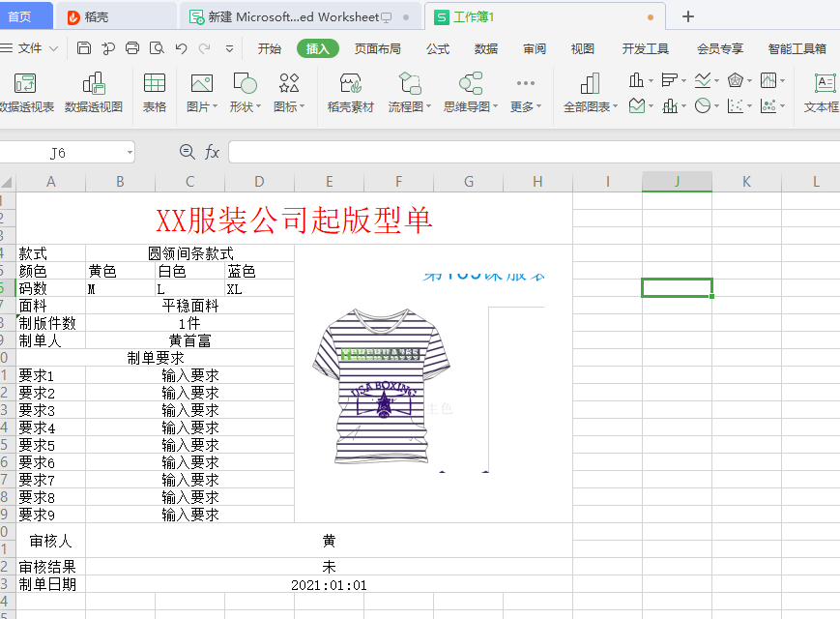Undo the last action

point(181,48)
